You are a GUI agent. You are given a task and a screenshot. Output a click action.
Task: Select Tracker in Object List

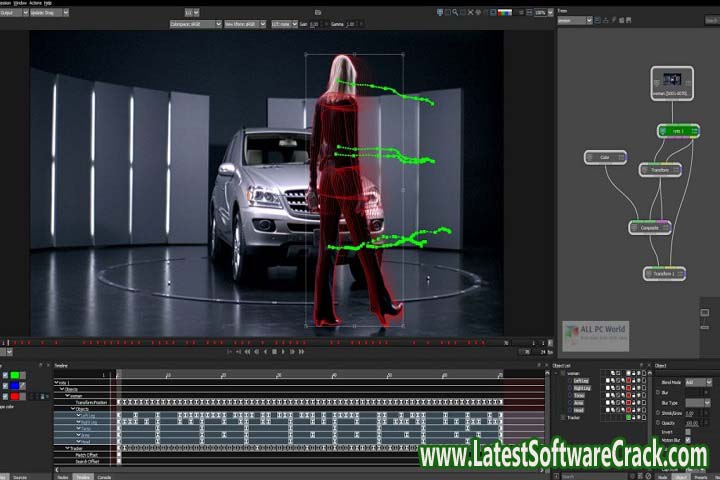click(574, 418)
